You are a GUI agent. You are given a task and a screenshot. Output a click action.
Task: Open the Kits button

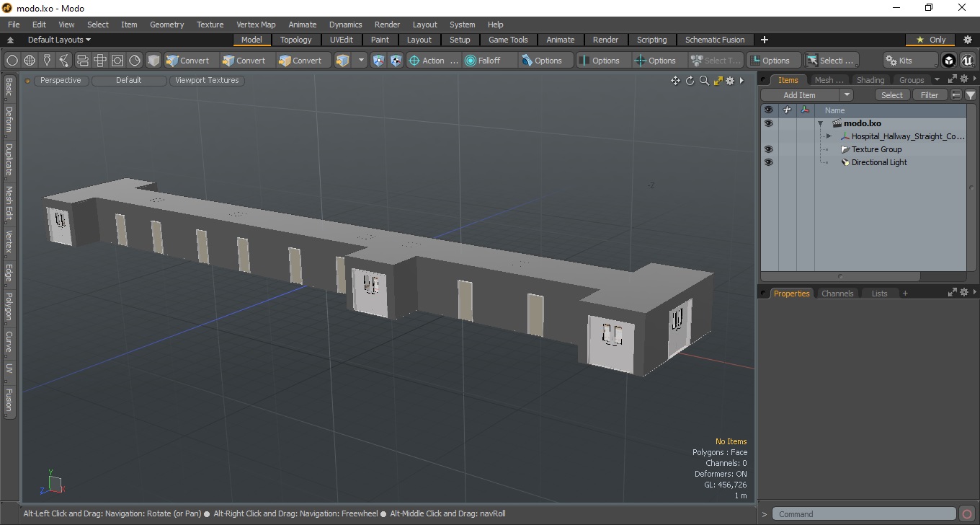(910, 61)
